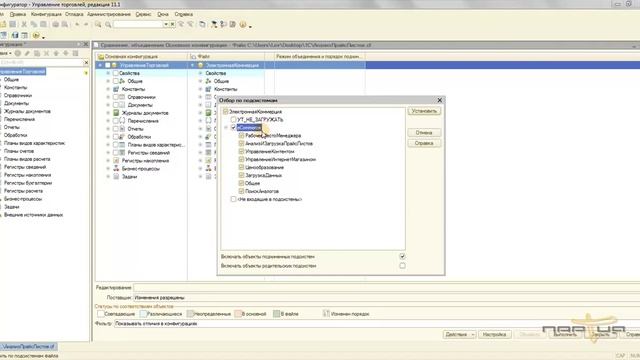Click the Delete cross icon in the configuration panel toolbar
This screenshot has width=640, height=360.
coord(47,53)
